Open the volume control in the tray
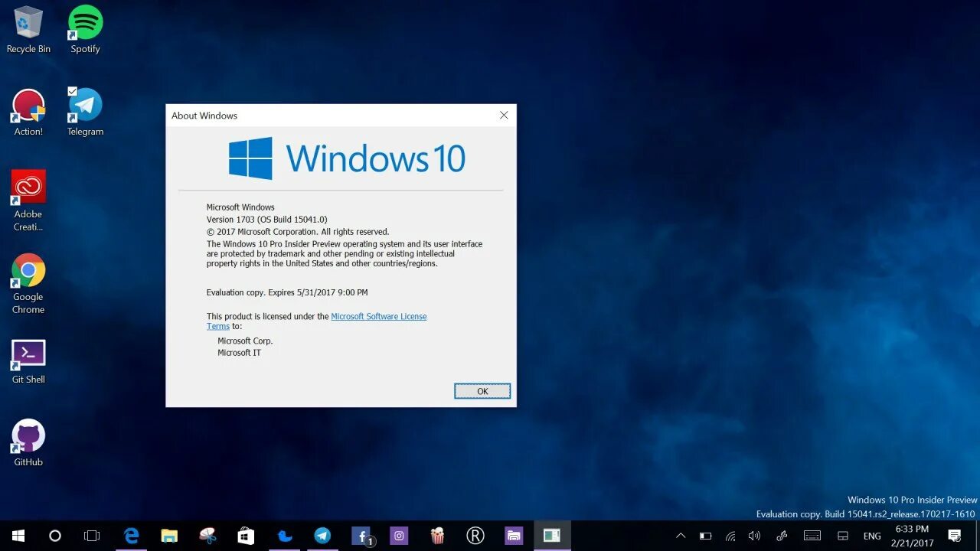This screenshot has height=551, width=980. 755,536
